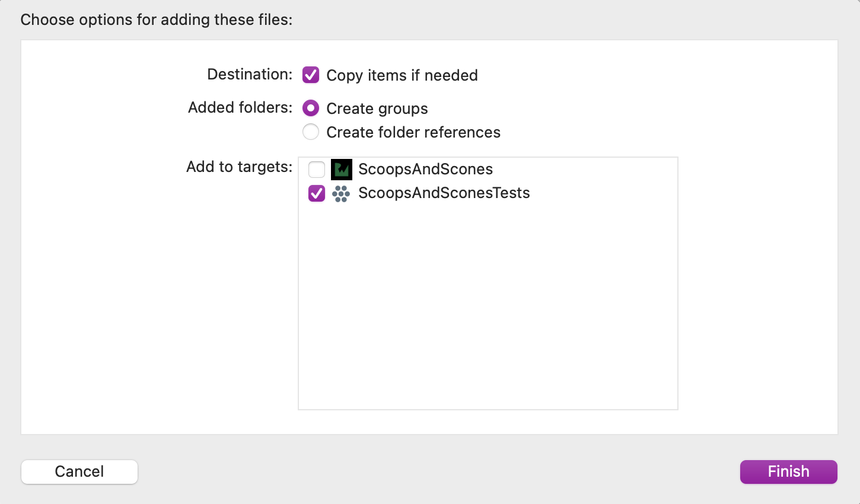Click the dialog title Choose options text
This screenshot has width=860, height=504.
[155, 19]
